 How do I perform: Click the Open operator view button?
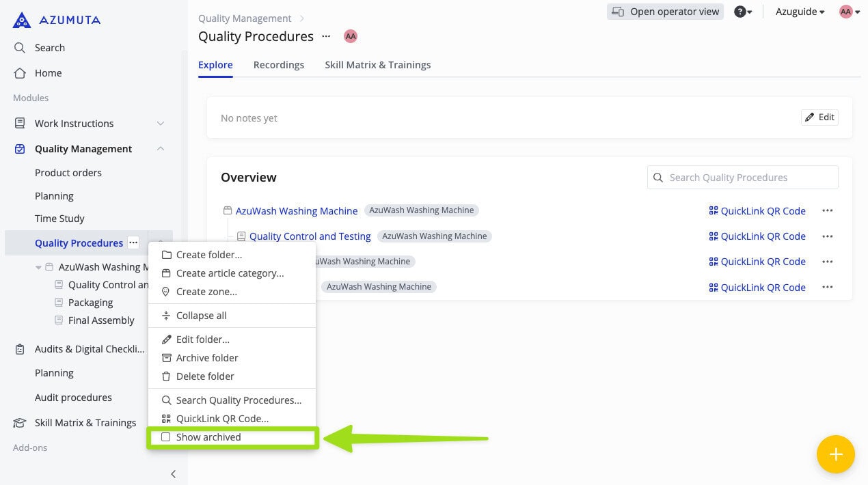665,12
